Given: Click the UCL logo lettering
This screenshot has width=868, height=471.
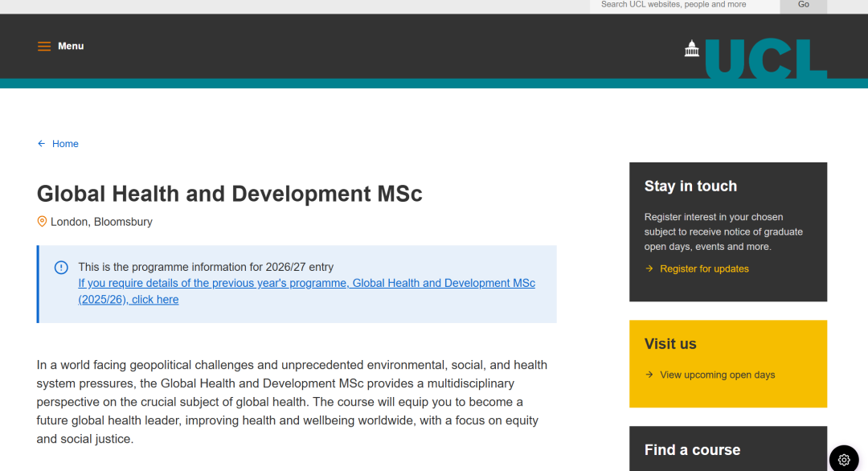Looking at the screenshot, I should click(765, 59).
